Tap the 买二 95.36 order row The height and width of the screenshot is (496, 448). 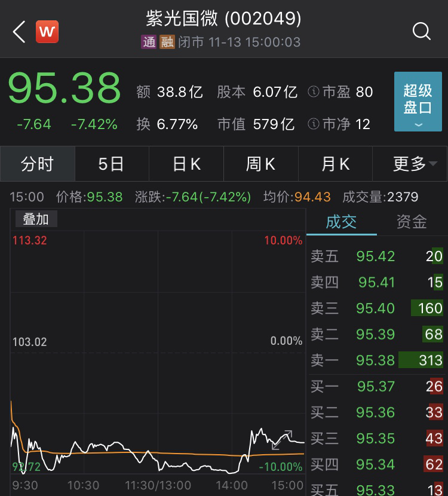pos(376,412)
